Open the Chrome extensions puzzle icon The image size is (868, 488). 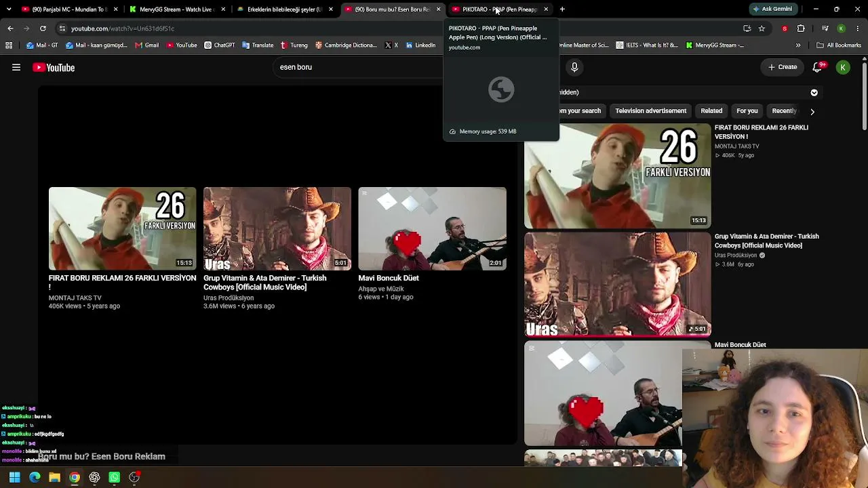[x=801, y=28]
